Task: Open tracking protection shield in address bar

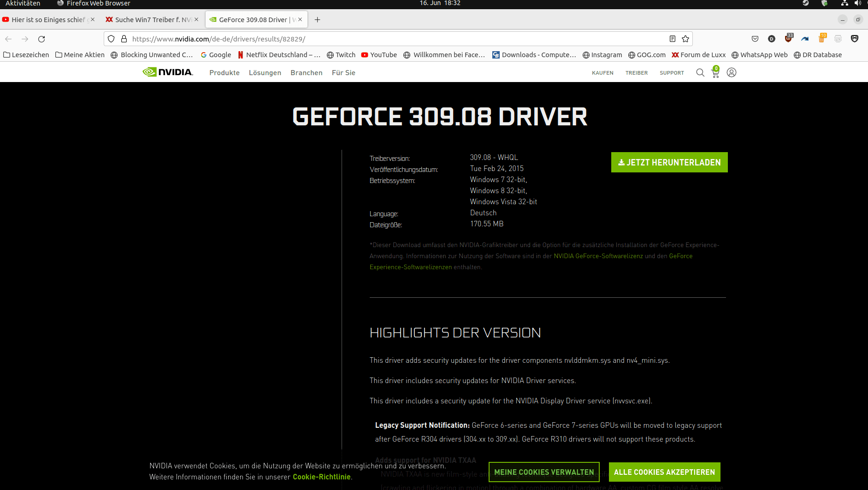Action: [111, 39]
